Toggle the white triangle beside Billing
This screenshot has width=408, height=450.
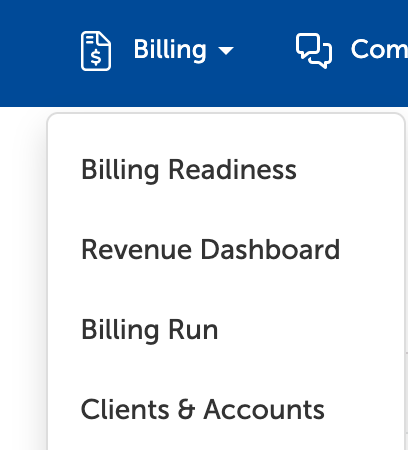tap(226, 51)
